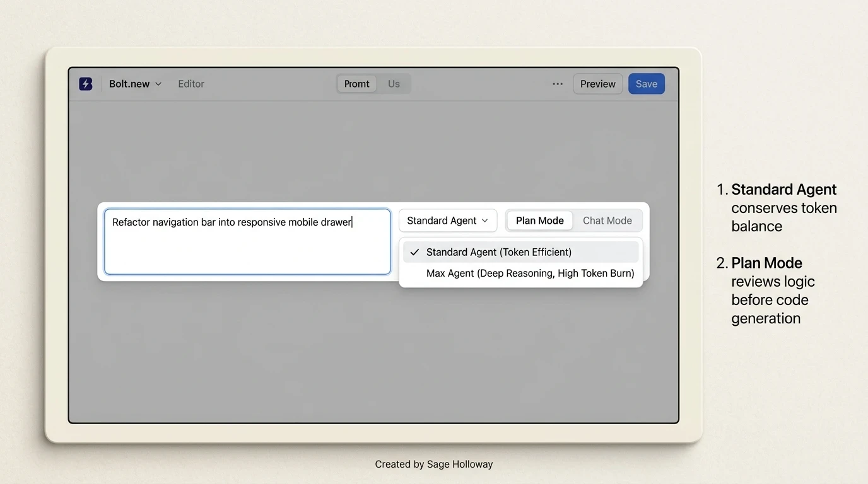Choose Standard Agent (Token Efficient) option
Screen dimensions: 868x484
pyautogui.click(x=521, y=252)
